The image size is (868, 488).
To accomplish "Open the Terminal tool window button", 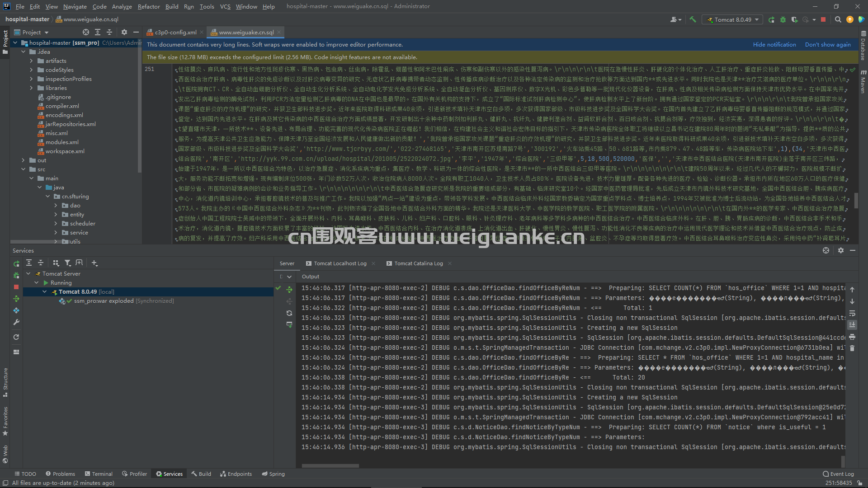I will pos(99,474).
